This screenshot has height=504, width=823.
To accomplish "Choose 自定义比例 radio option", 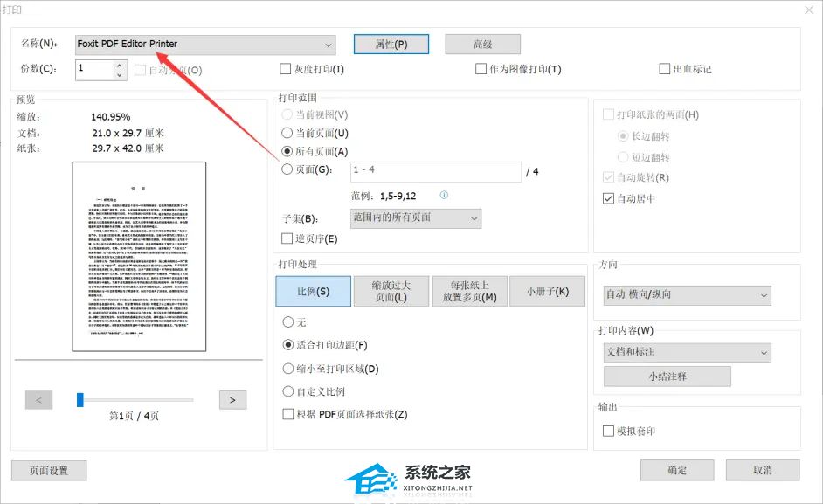I will tap(288, 391).
